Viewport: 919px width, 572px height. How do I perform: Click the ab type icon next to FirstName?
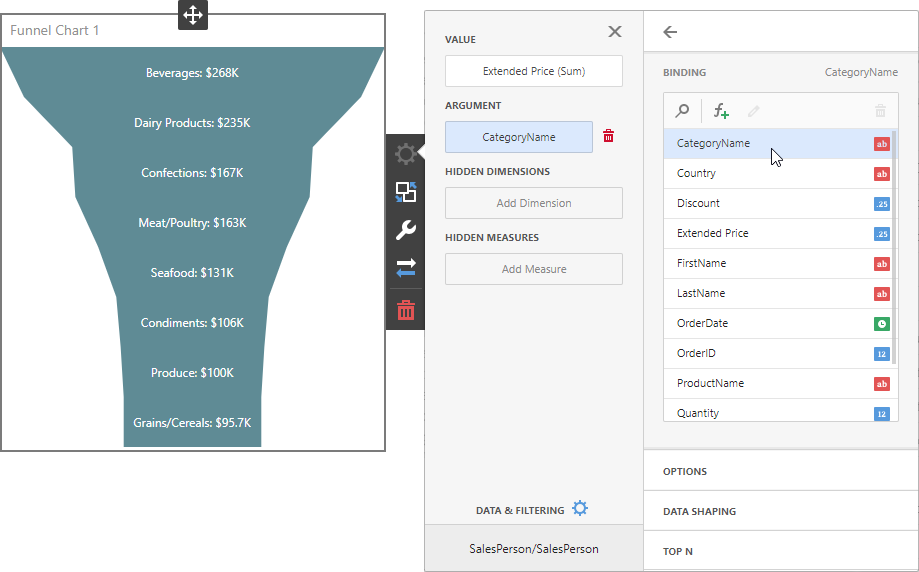881,264
